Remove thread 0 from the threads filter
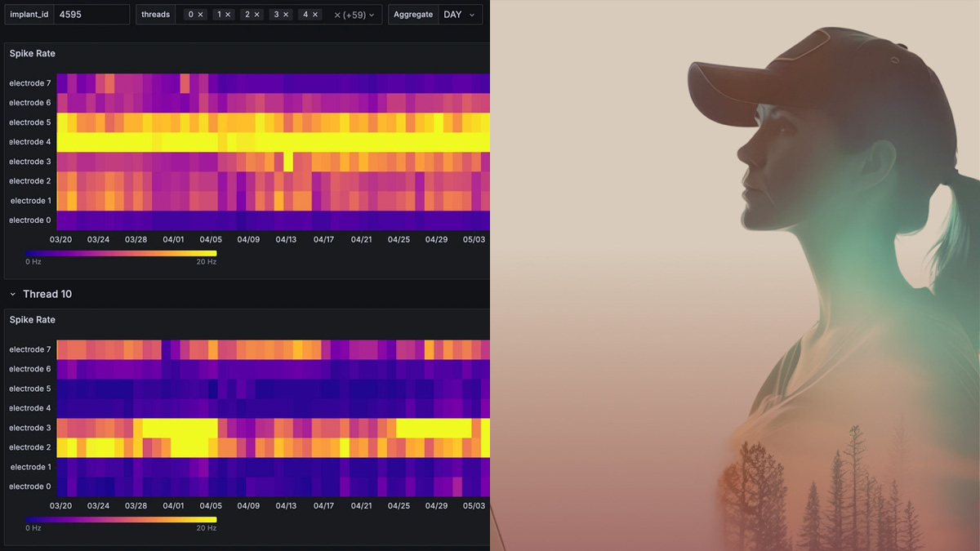Screen dimensions: 980x551 coord(200,15)
